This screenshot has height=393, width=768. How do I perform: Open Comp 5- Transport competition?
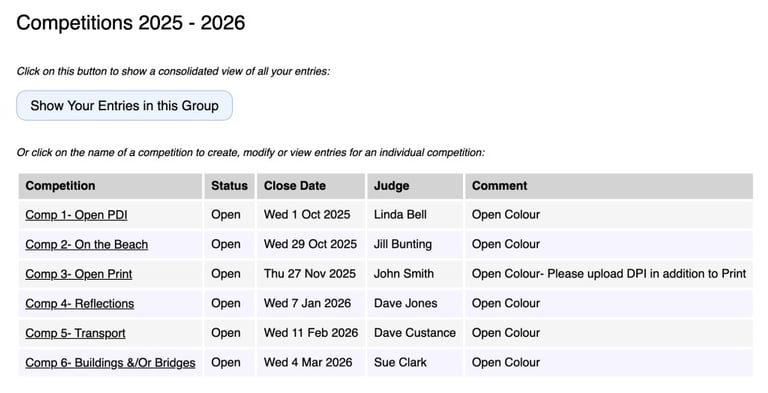(x=75, y=333)
